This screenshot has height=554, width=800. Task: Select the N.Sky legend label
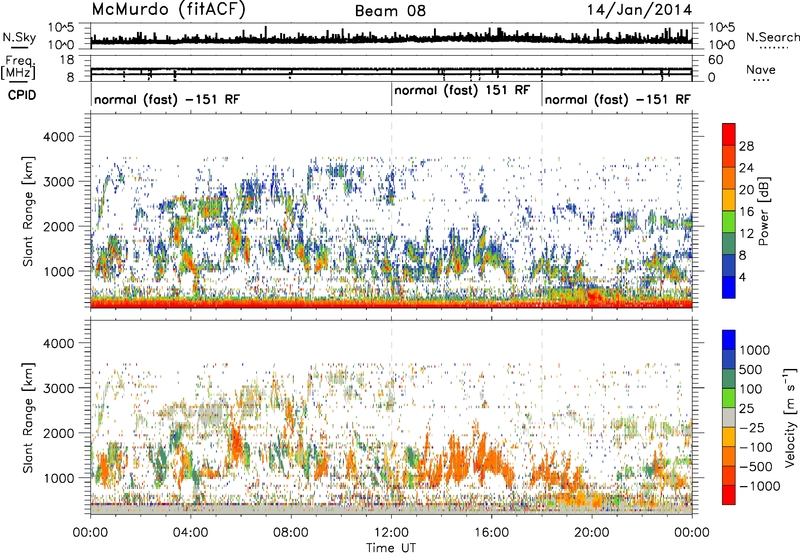(x=19, y=37)
